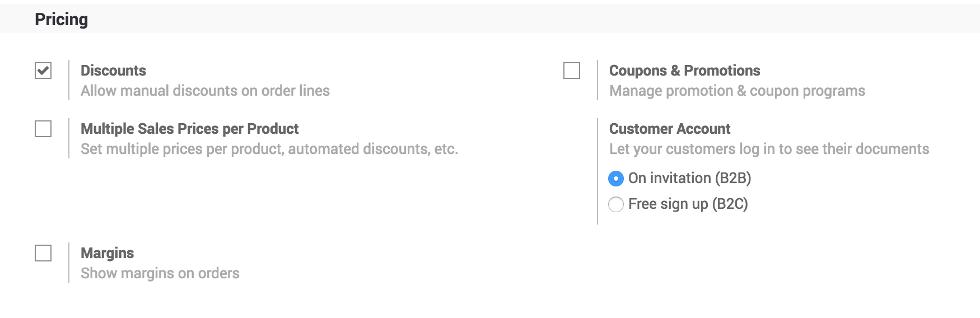Click the grey Pricing header bar
This screenshot has width=980, height=318.
coord(504,20)
